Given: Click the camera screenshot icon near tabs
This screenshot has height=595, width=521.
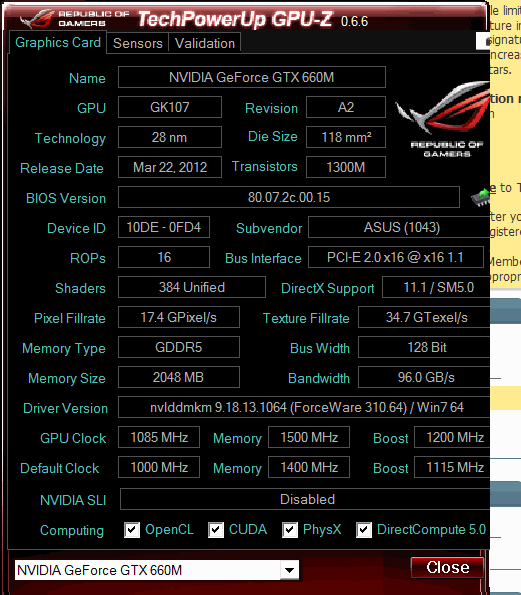Looking at the screenshot, I should (483, 41).
